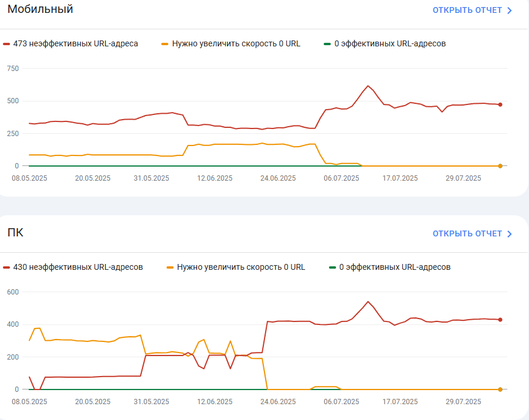This screenshot has width=529, height=420.
Task: Click orange endpoint dot on ПК chart
Action: click(x=500, y=389)
